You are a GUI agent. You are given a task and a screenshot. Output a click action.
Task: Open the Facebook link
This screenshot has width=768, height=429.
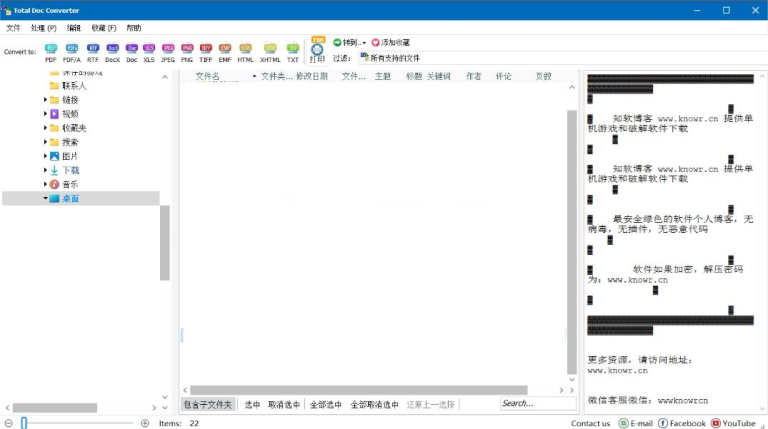(x=682, y=423)
